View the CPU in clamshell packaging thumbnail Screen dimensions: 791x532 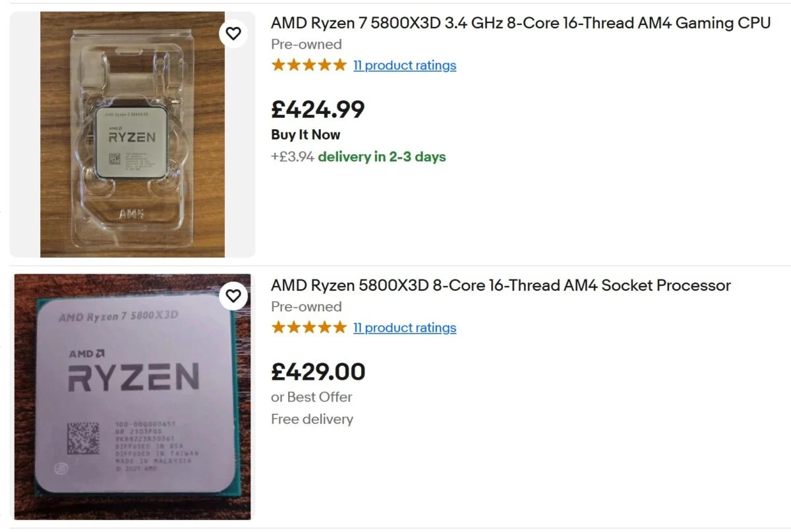pos(131,133)
